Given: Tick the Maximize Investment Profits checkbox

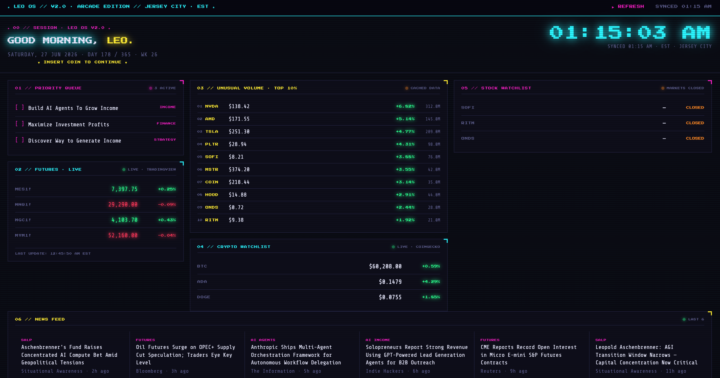Looking at the screenshot, I should point(20,124).
